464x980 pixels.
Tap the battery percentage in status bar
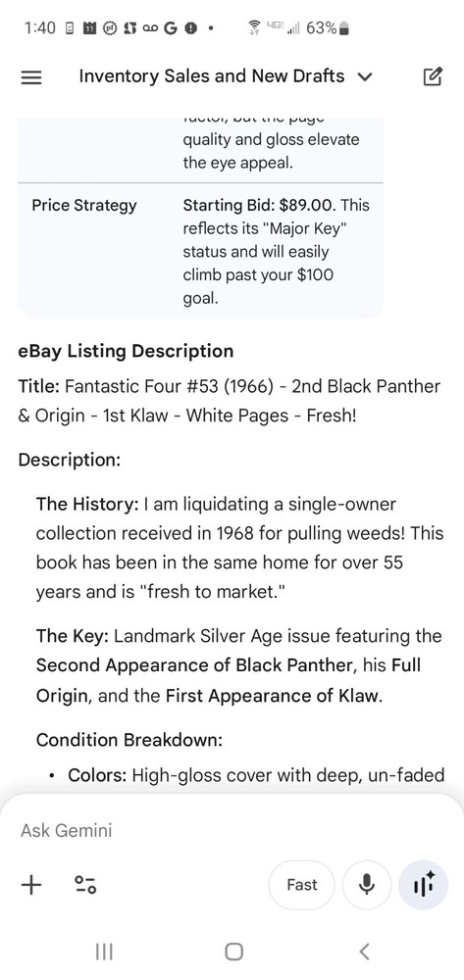322,28
